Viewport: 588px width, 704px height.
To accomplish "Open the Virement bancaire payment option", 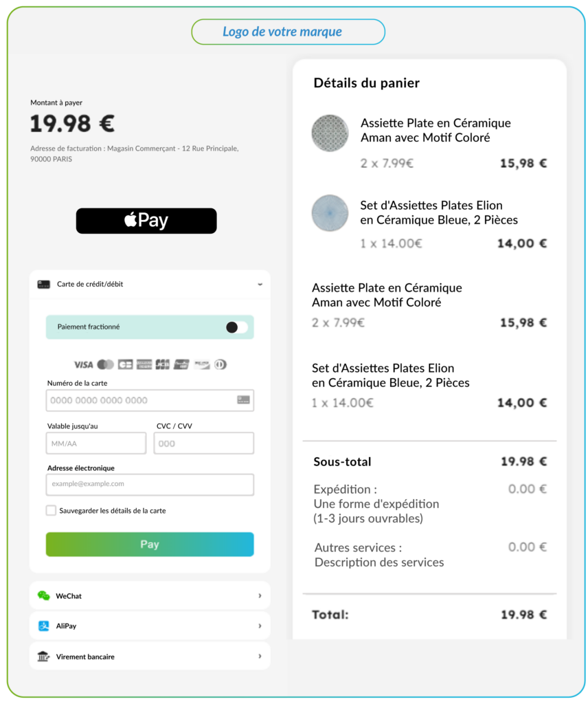I will 150,657.
